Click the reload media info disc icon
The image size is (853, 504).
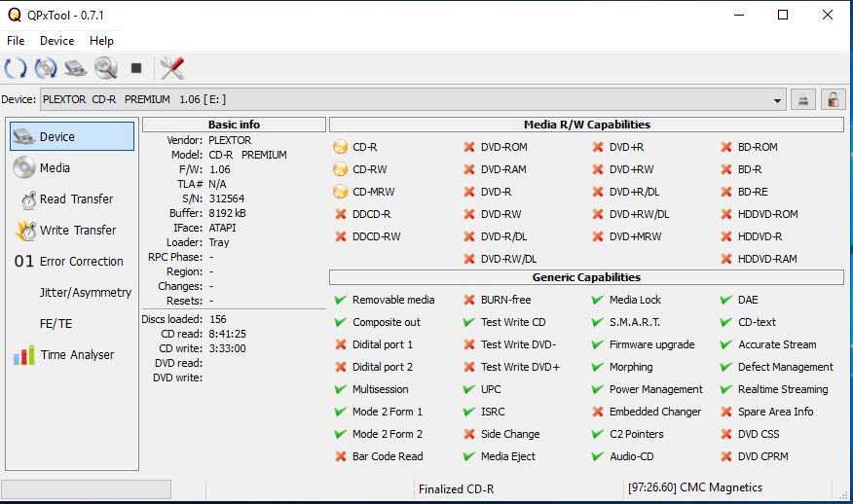click(x=46, y=68)
